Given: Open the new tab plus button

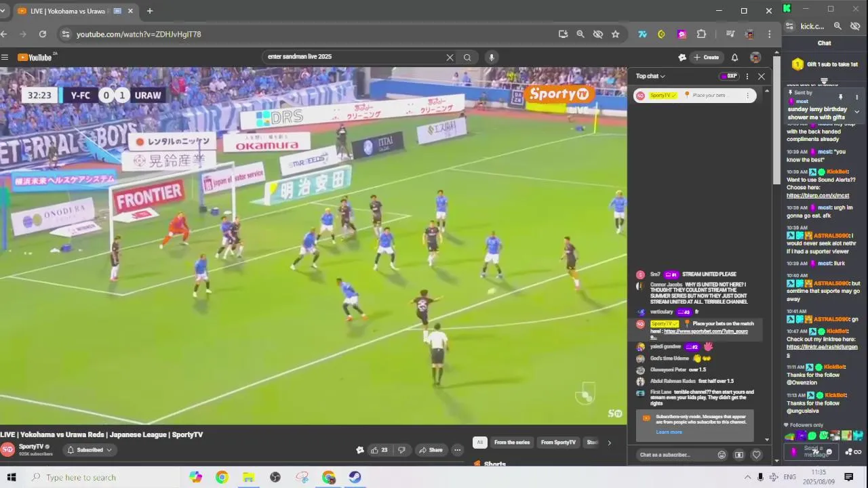Looking at the screenshot, I should point(150,11).
